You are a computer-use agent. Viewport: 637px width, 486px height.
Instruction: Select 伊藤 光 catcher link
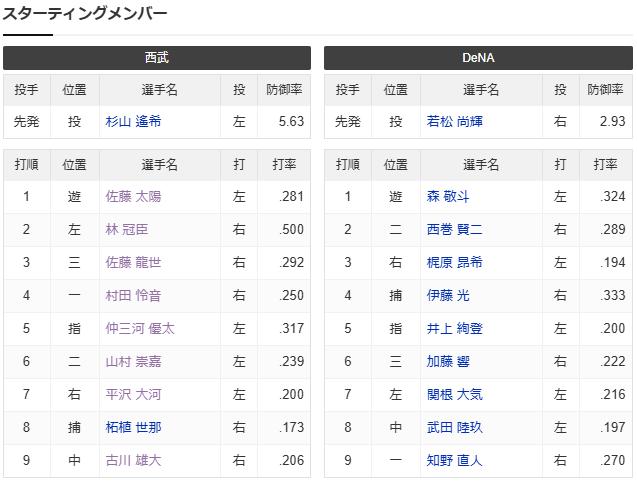(448, 295)
